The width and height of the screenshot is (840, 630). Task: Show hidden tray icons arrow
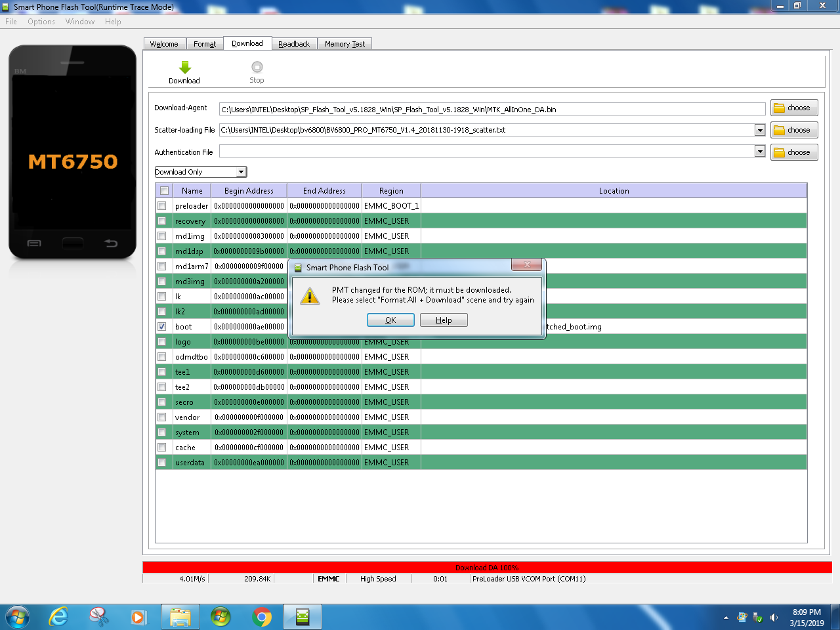pos(726,618)
